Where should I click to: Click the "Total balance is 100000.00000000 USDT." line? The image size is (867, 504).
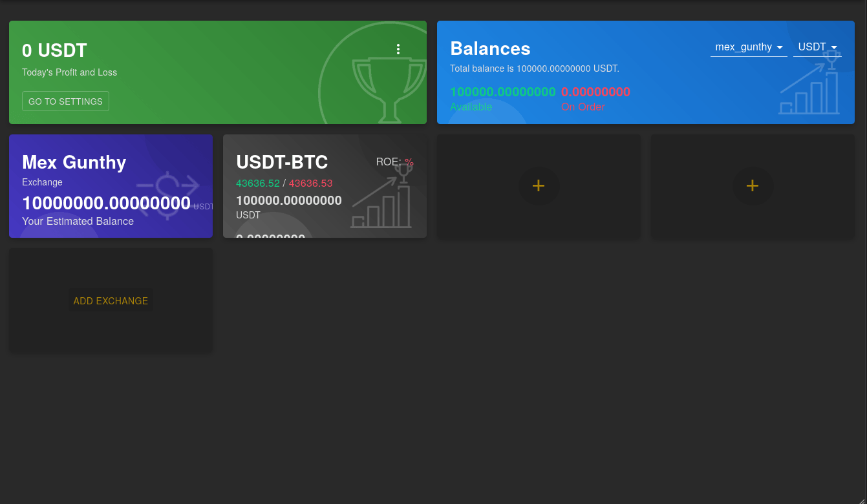535,68
